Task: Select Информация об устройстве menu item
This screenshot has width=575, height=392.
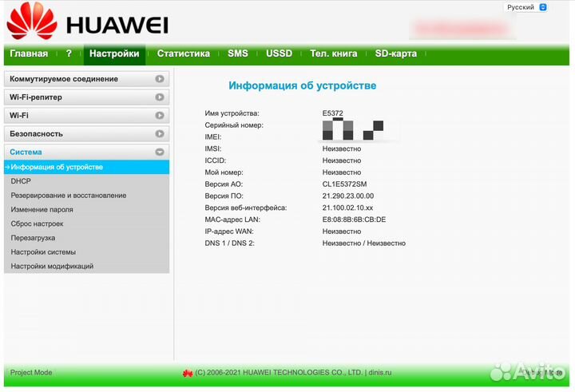Action: pyautogui.click(x=86, y=167)
